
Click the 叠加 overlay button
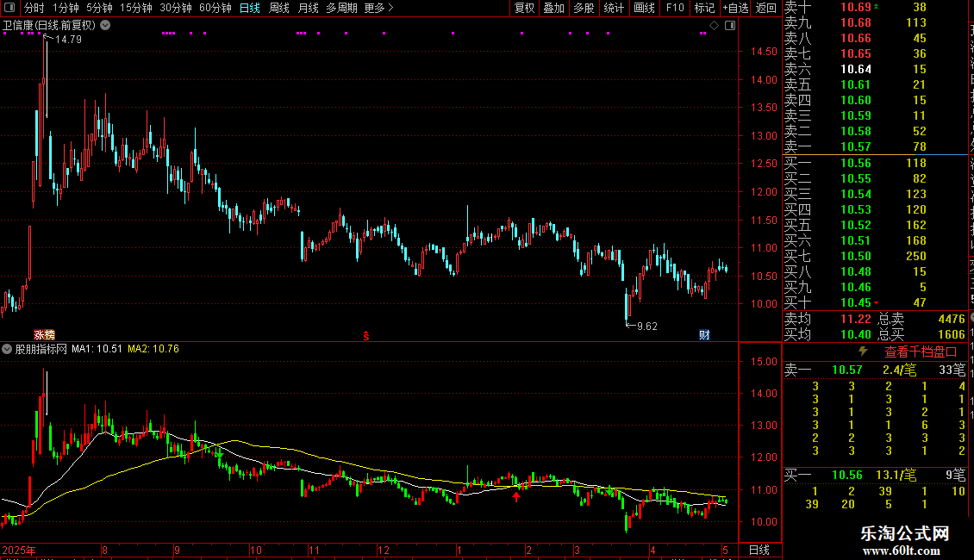pos(553,8)
